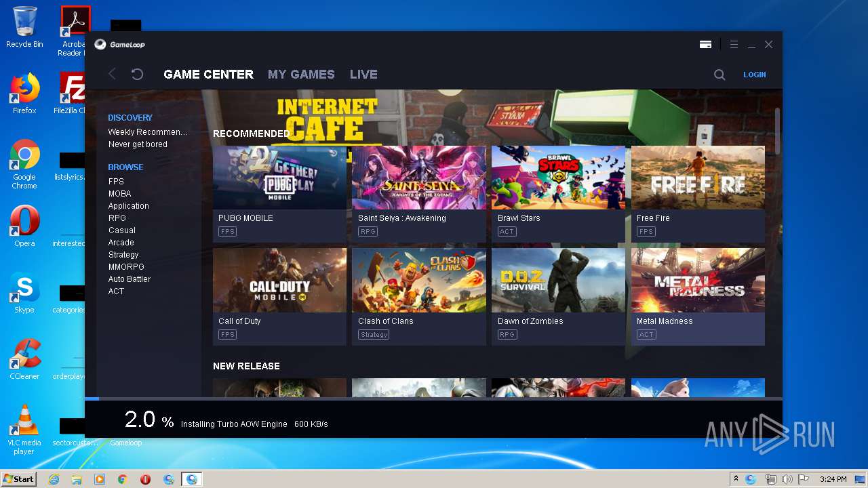Screen dimensions: 868x488
Task: Open Weekly Recommendation in Discovery
Action: pyautogui.click(x=148, y=132)
